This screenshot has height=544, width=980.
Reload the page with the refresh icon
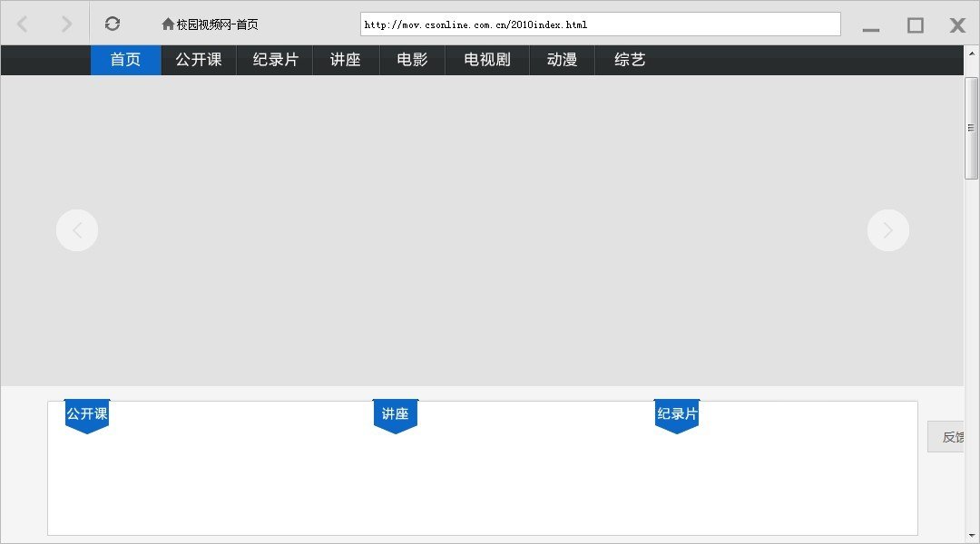click(x=113, y=24)
